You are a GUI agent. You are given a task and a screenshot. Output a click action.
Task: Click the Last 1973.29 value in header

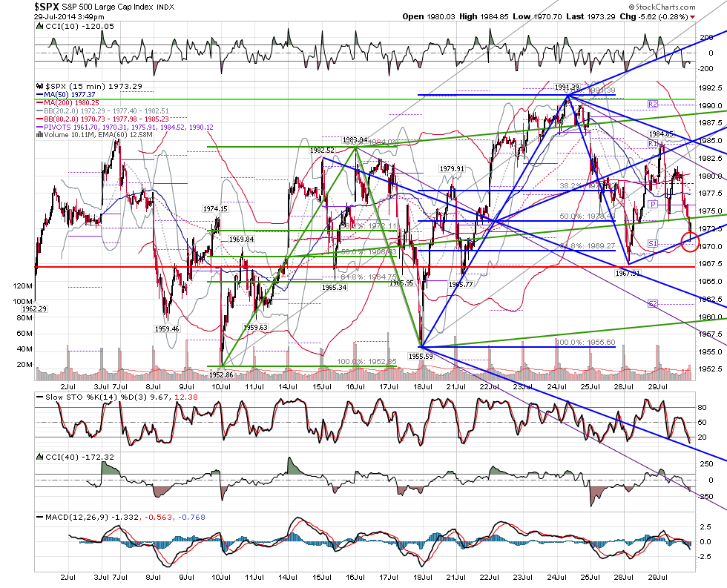[591, 16]
